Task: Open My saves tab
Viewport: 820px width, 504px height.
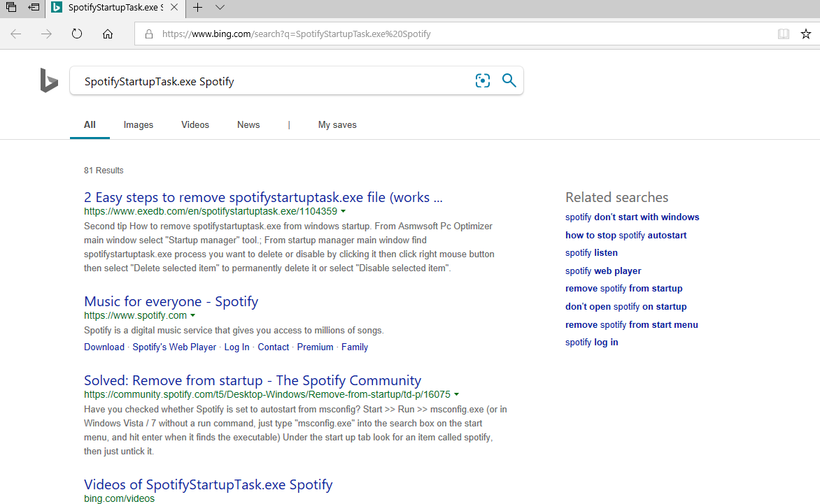Action: click(337, 125)
